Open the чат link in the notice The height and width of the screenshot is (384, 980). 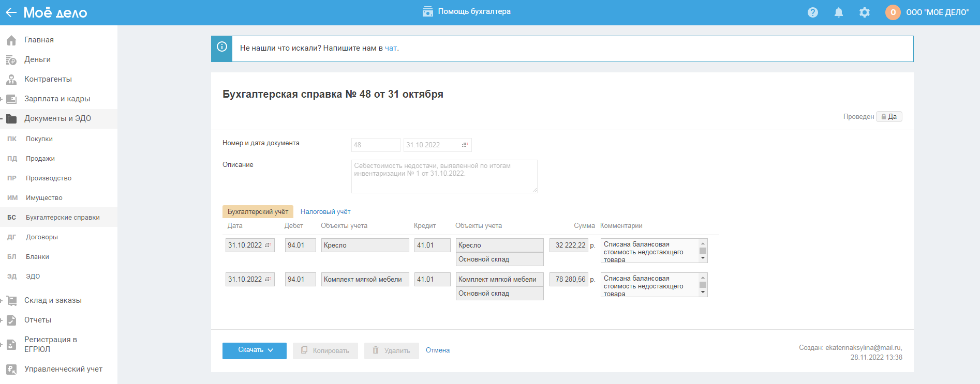391,48
